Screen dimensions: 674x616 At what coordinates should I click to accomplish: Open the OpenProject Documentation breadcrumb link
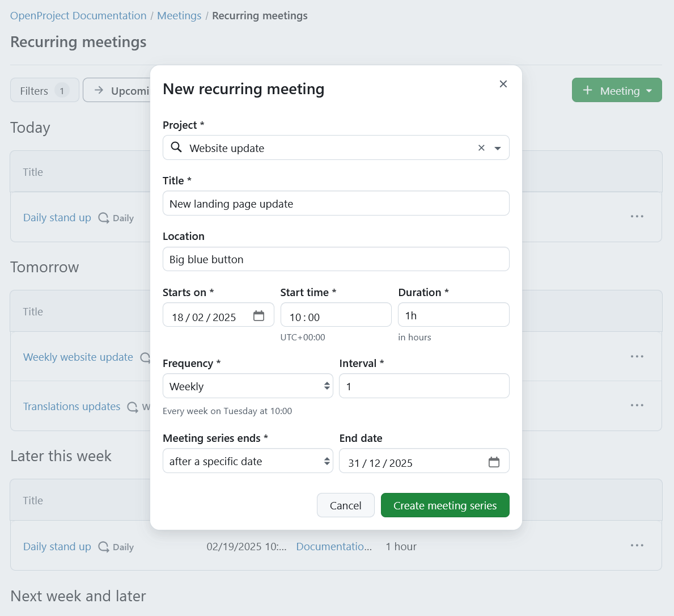click(78, 15)
